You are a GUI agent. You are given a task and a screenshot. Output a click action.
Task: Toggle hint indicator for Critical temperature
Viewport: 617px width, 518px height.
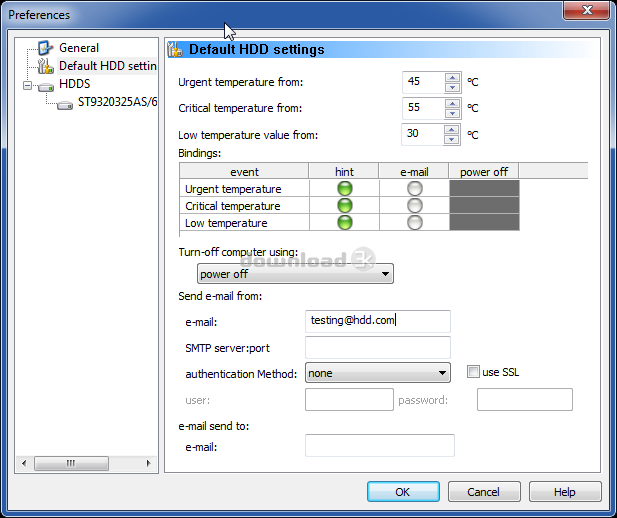point(345,206)
